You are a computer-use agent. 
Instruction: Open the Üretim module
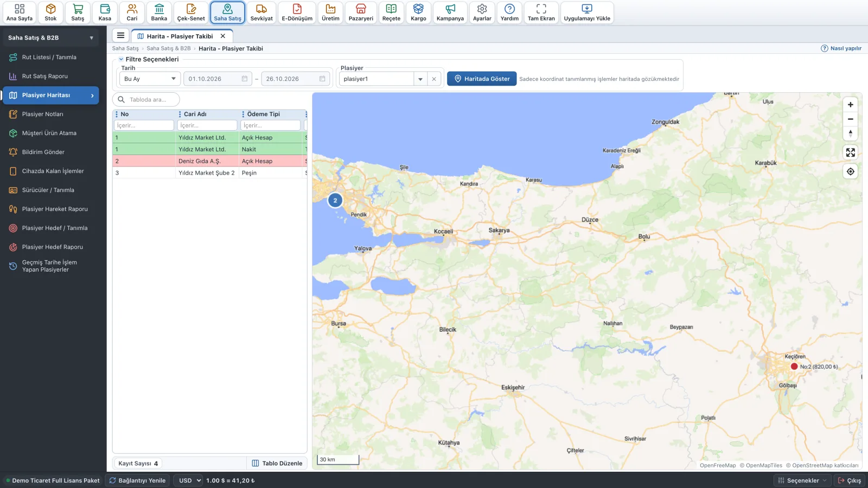330,12
